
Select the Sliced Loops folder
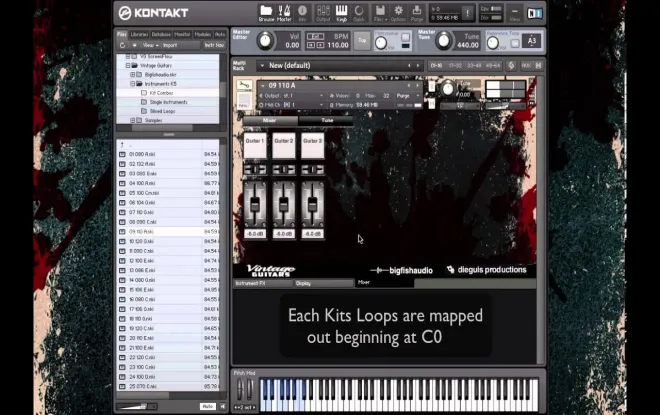(x=162, y=111)
